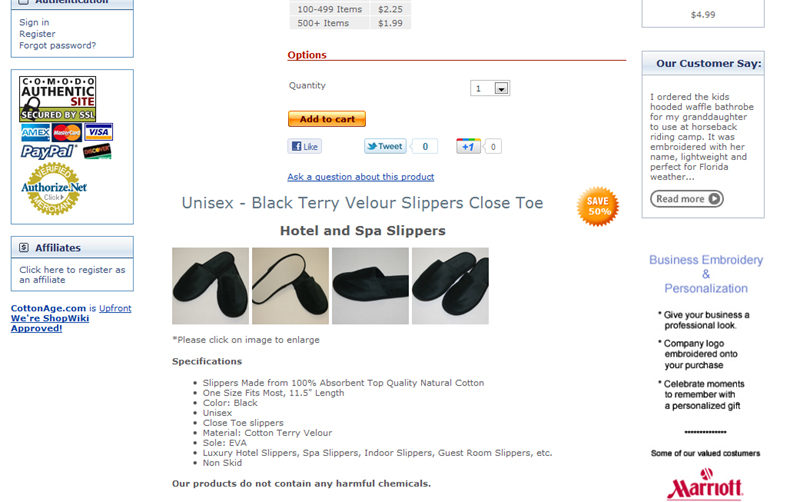This screenshot has width=800, height=502.
Task: Click the Forgot password? link
Action: 58,45
